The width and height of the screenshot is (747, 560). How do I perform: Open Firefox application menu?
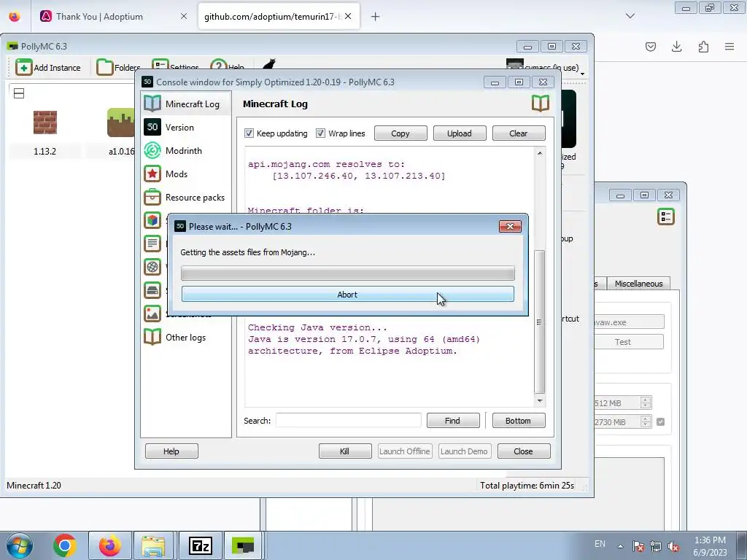729,46
